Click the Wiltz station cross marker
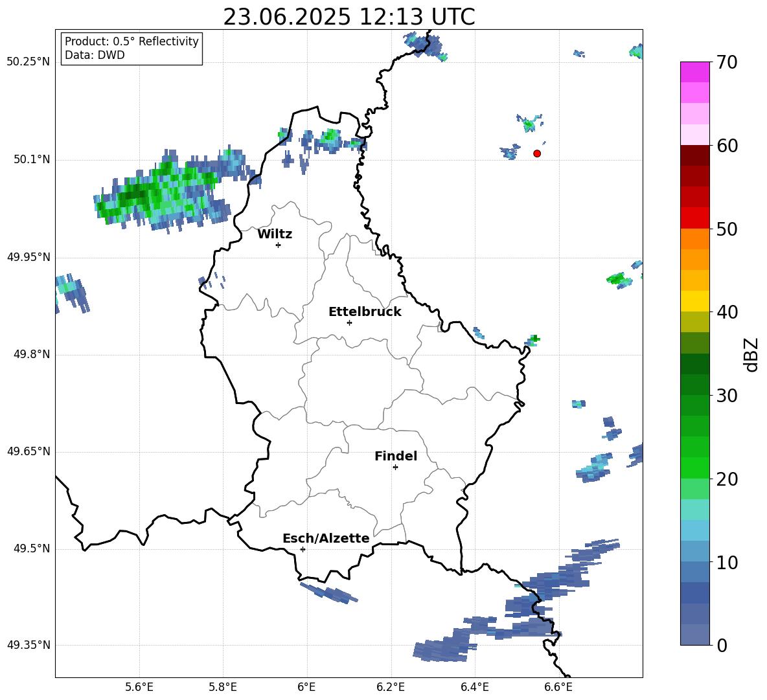 (279, 245)
